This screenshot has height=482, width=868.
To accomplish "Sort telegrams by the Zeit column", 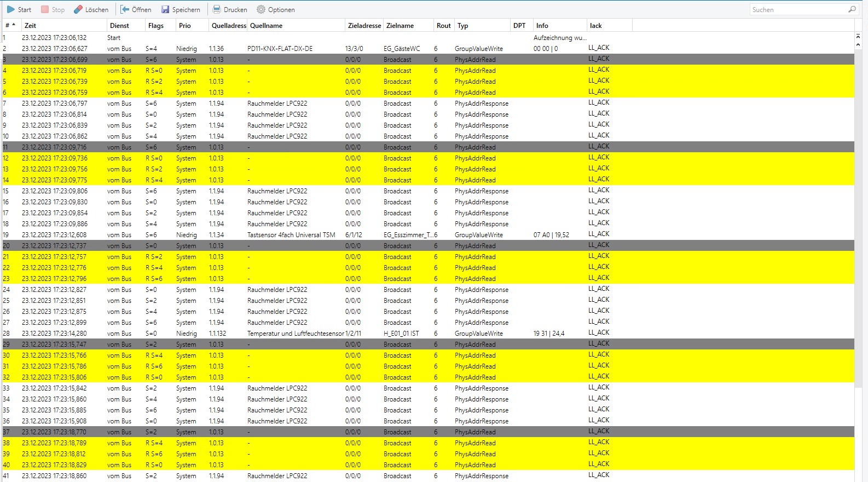I will point(31,25).
